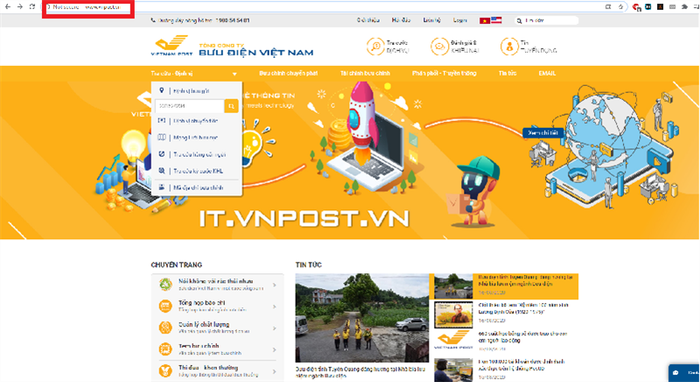The height and width of the screenshot is (382, 700).
Task: Click the Login link
Action: [460, 20]
